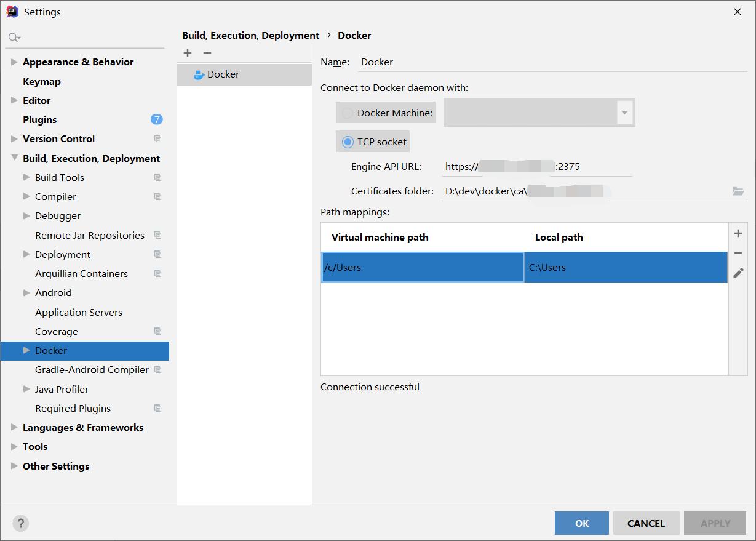
Task: Go to Application Servers settings
Action: coord(79,312)
